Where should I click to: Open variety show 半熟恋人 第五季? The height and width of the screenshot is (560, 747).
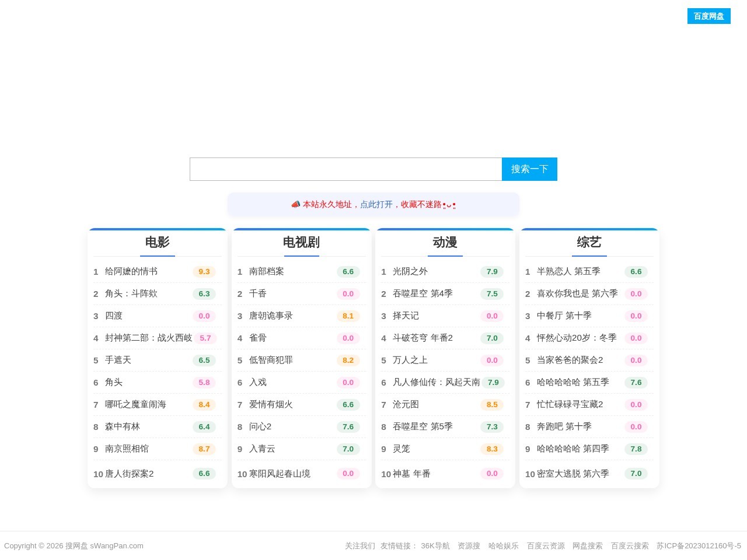point(568,271)
